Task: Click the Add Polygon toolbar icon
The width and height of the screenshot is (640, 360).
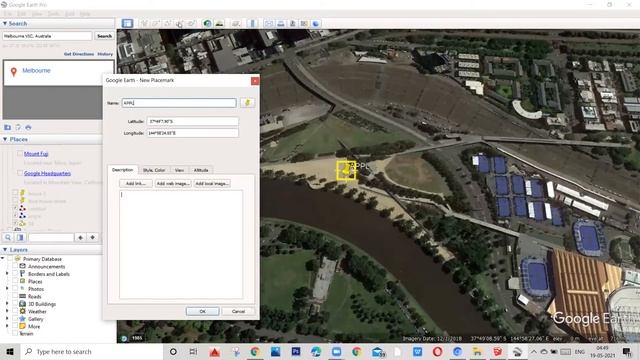Action: 156,24
